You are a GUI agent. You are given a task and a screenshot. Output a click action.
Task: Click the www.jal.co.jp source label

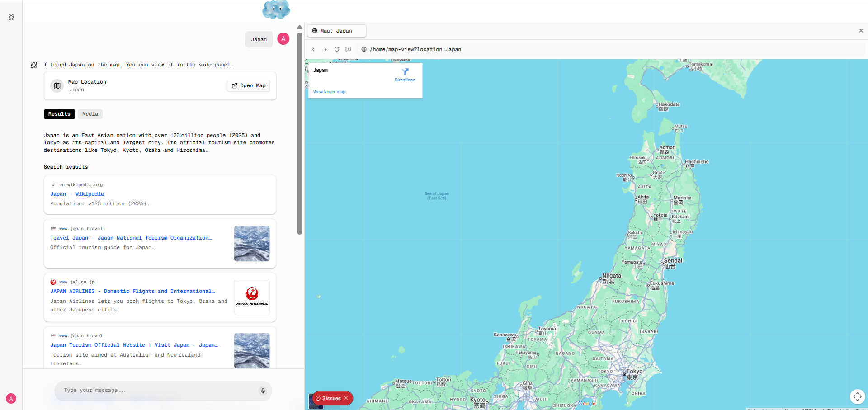[x=77, y=282]
